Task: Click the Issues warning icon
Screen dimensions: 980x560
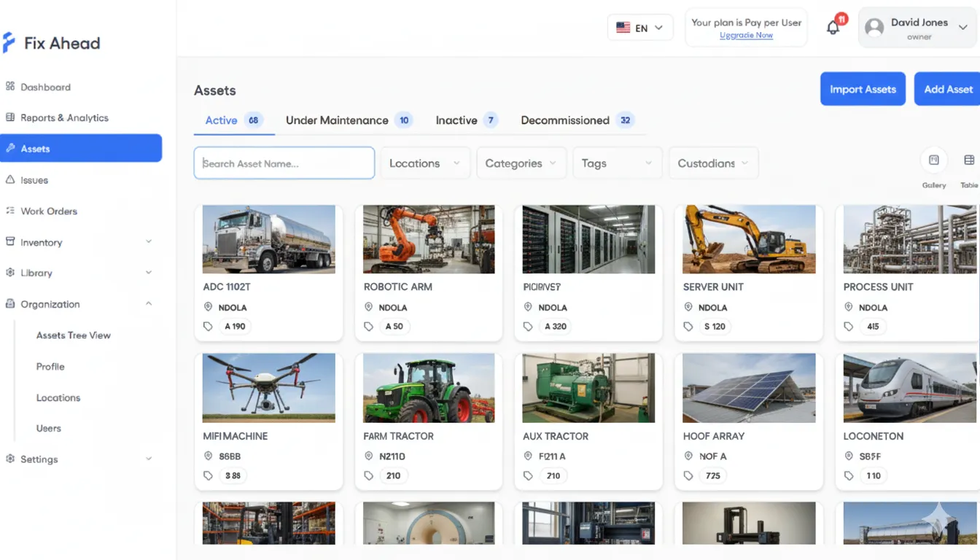Action: (10, 179)
